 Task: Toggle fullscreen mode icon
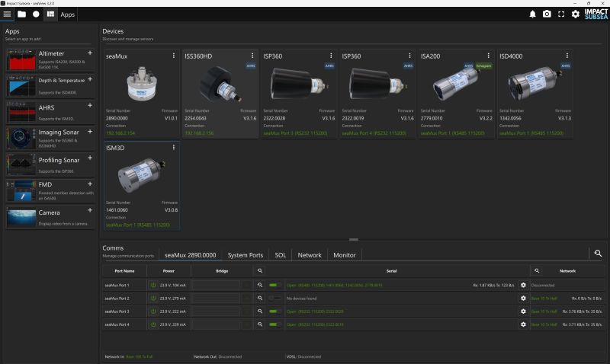click(x=561, y=14)
